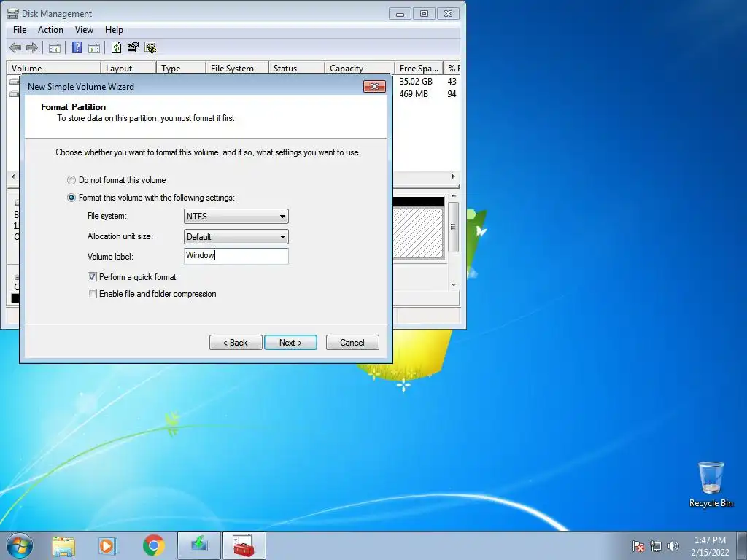Click the Forward arrow in Disk Management toolbar
Viewport: 747px width, 560px height.
32,47
